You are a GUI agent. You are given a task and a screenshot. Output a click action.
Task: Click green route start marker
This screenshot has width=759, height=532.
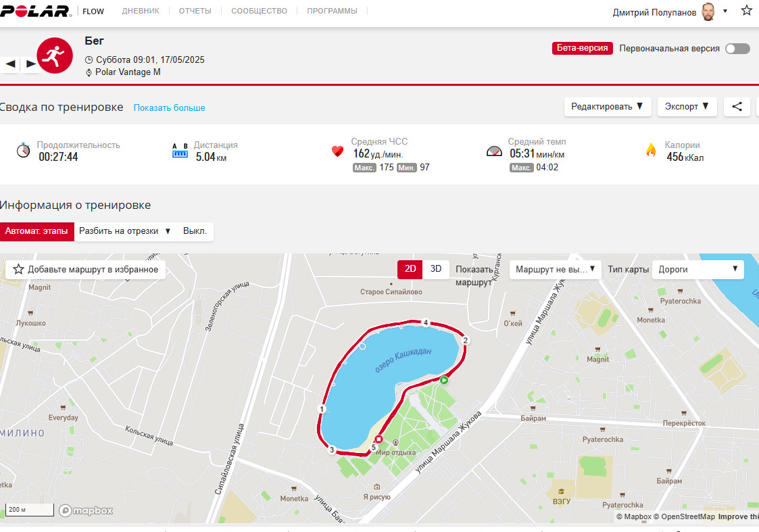(444, 380)
